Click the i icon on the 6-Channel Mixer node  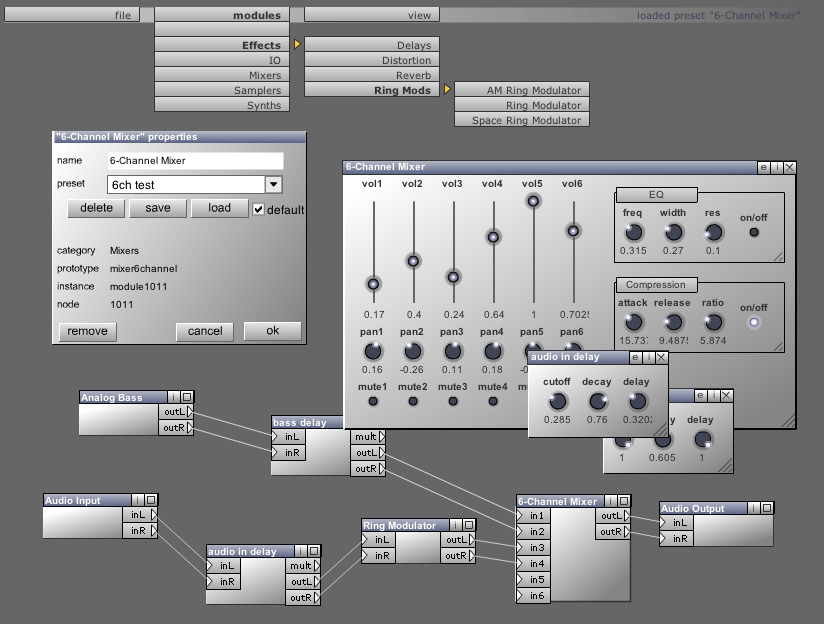pos(611,501)
